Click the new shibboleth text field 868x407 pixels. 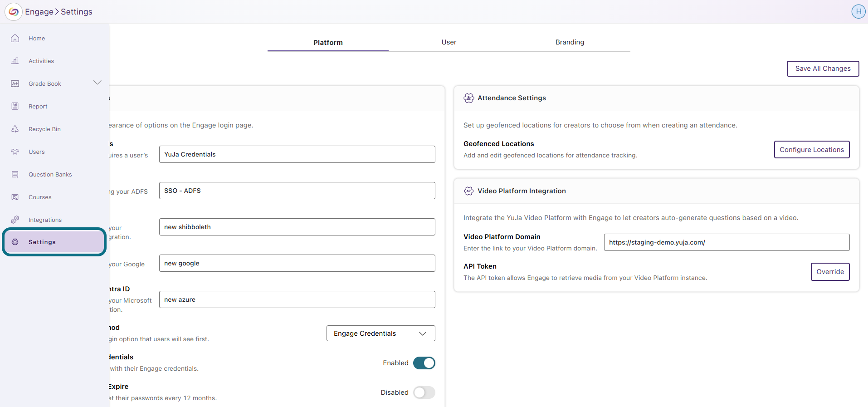[x=297, y=227]
